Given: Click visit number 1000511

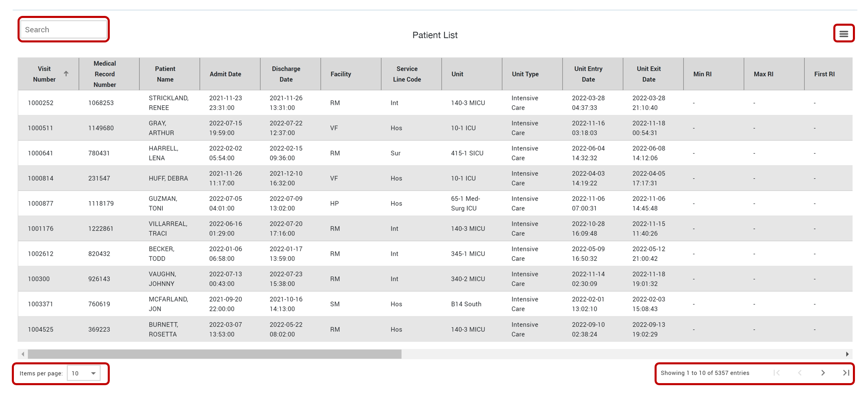Looking at the screenshot, I should (x=40, y=128).
